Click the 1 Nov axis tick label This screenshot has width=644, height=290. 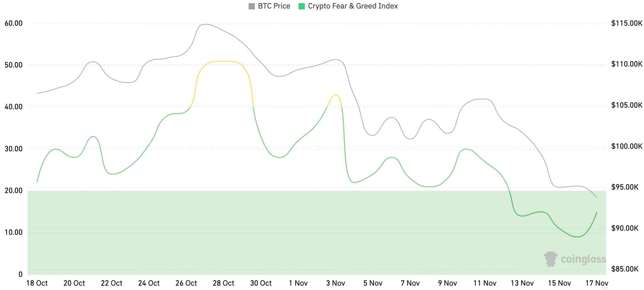click(x=298, y=283)
